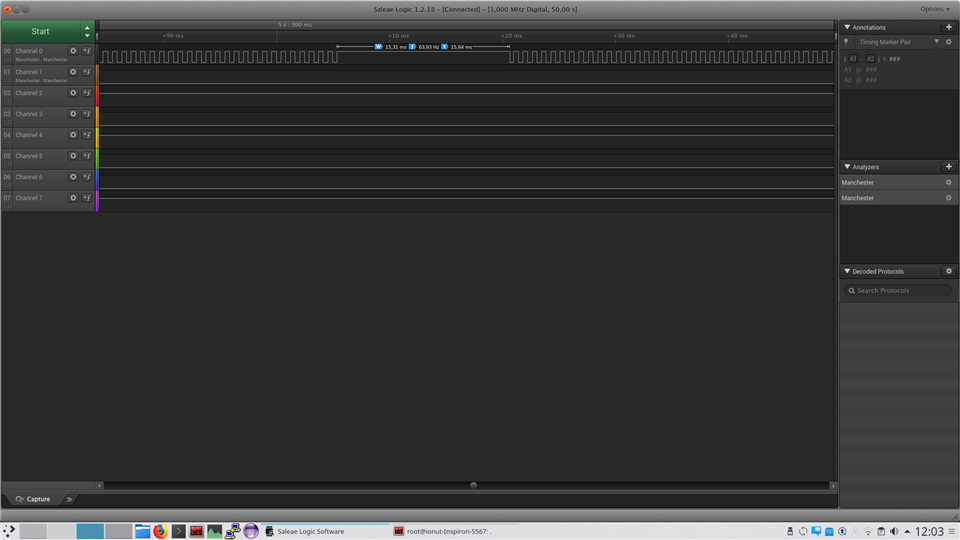The width and height of the screenshot is (960, 540).
Task: Start the capture
Action: [40, 31]
